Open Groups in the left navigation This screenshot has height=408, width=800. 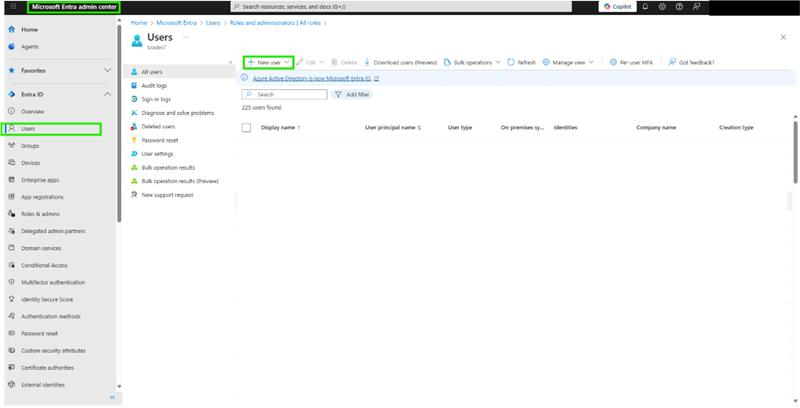pyautogui.click(x=30, y=146)
